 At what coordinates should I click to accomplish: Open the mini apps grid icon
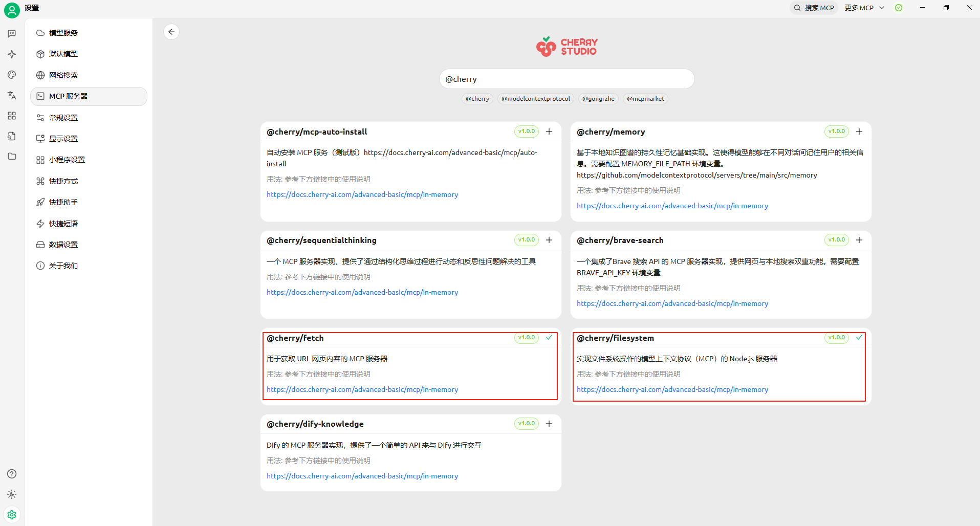[x=12, y=116]
